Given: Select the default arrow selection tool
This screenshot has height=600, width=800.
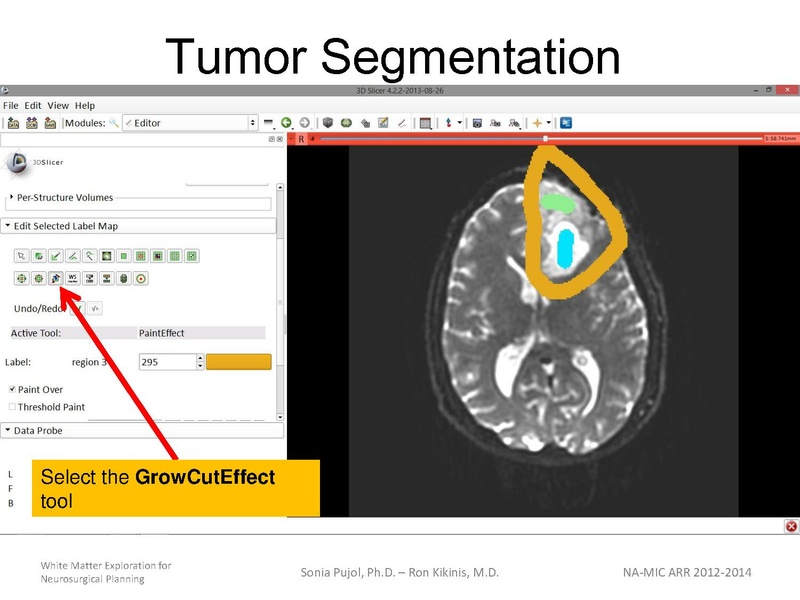Looking at the screenshot, I should [21, 255].
